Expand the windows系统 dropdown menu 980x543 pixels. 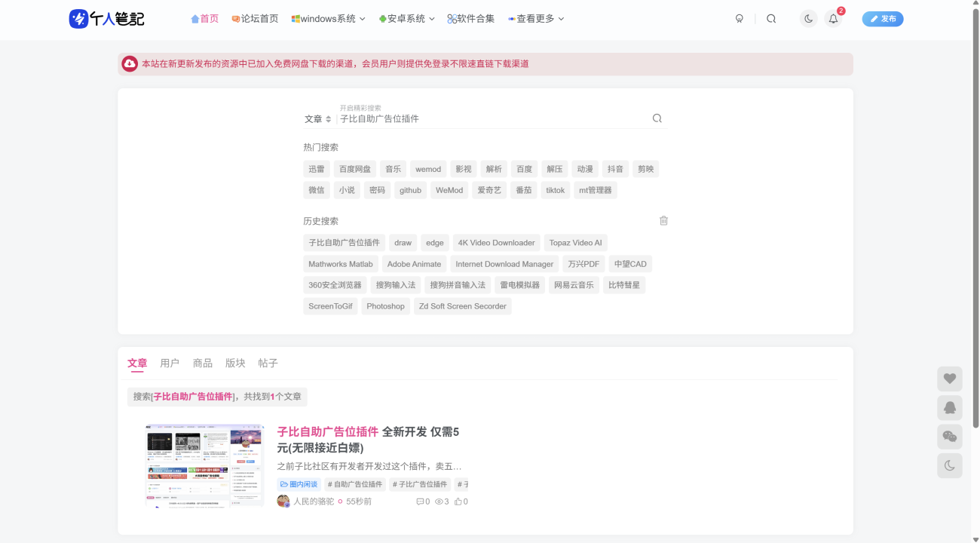coord(329,19)
